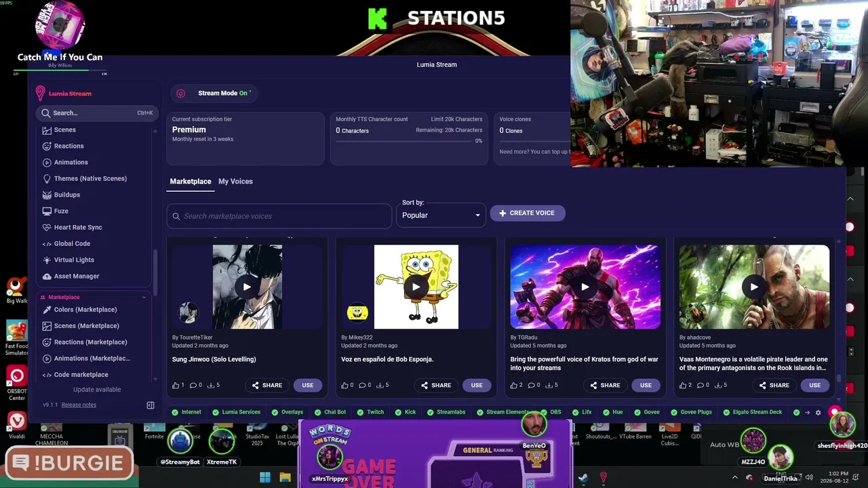The image size is (868, 488).
Task: Open File Explorer from the taskbar
Action: click(285, 477)
